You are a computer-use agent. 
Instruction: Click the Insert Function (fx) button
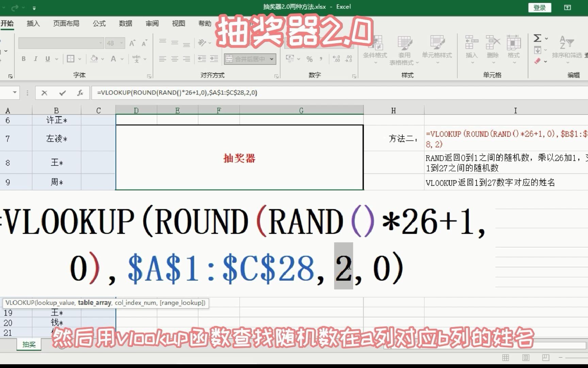click(80, 92)
